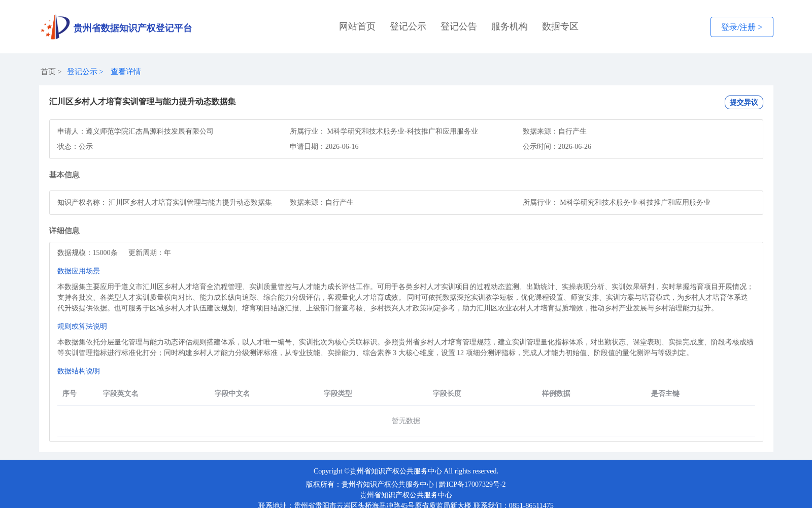Click the 规则或算法说明 heading

tap(82, 326)
